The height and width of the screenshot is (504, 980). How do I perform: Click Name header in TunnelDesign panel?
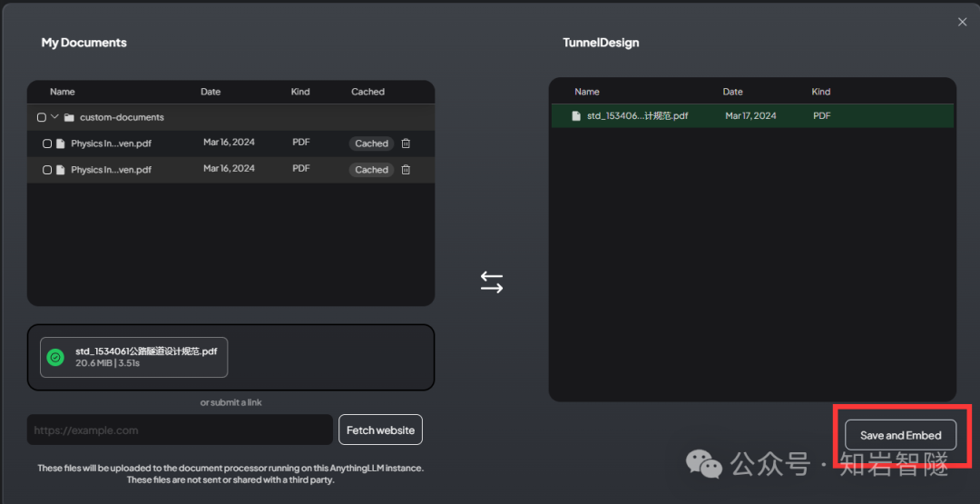click(x=587, y=92)
